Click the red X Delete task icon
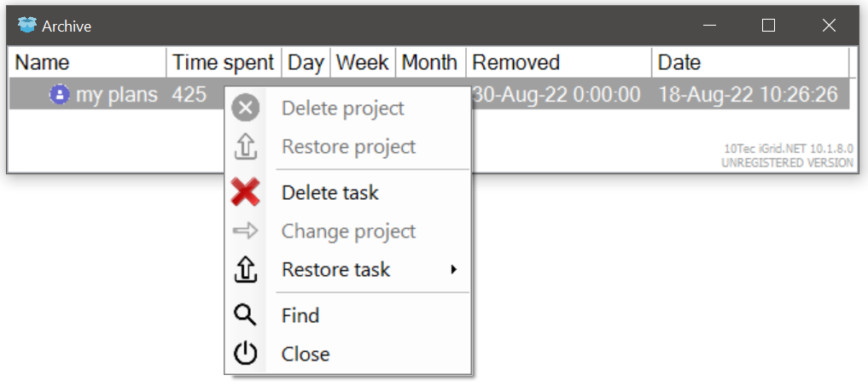This screenshot has height=387, width=868. [246, 193]
